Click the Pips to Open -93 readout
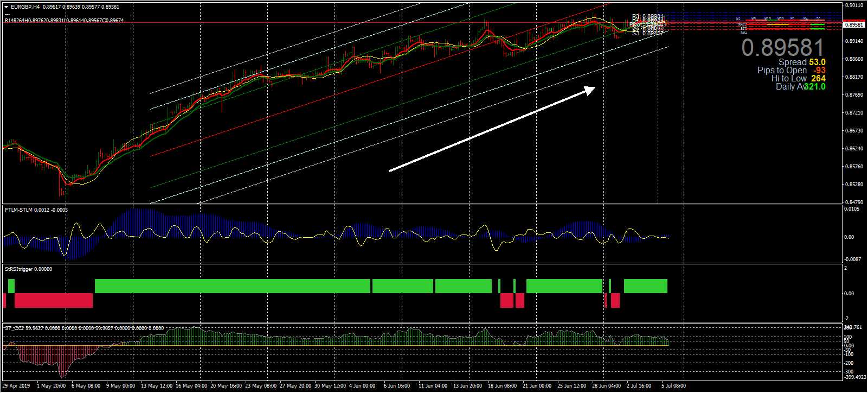This screenshot has height=393, width=868. point(792,71)
